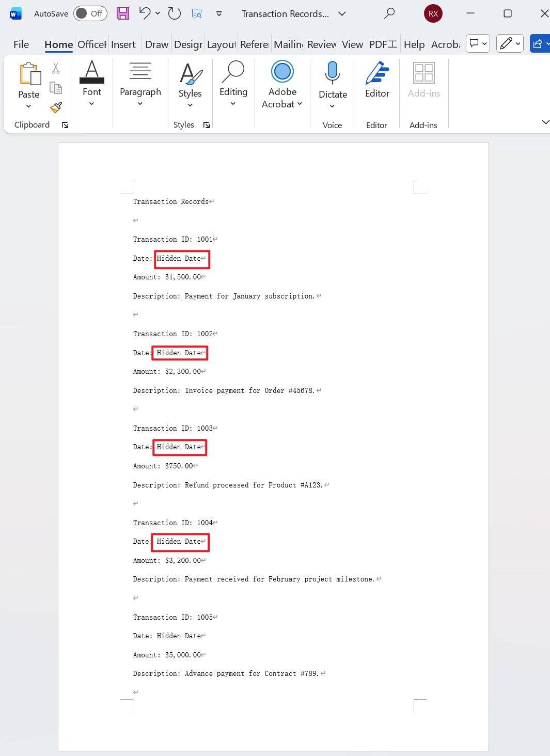Open the Comments button in ribbon
Screen dimensions: 550x756
coord(478,43)
